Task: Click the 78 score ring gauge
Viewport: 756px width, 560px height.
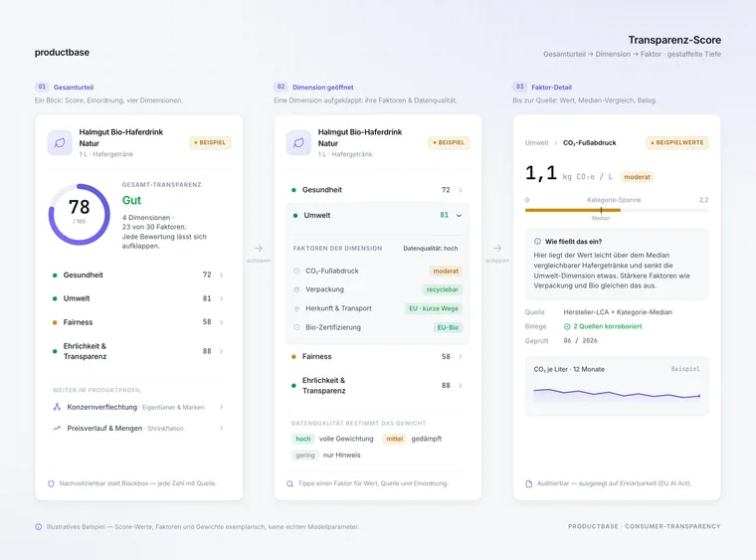Action: (x=79, y=214)
